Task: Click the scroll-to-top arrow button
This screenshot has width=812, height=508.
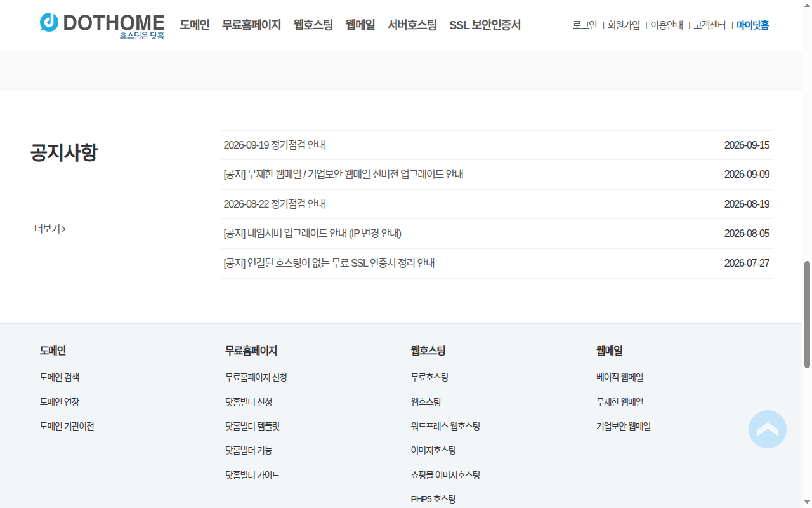Action: pos(768,429)
